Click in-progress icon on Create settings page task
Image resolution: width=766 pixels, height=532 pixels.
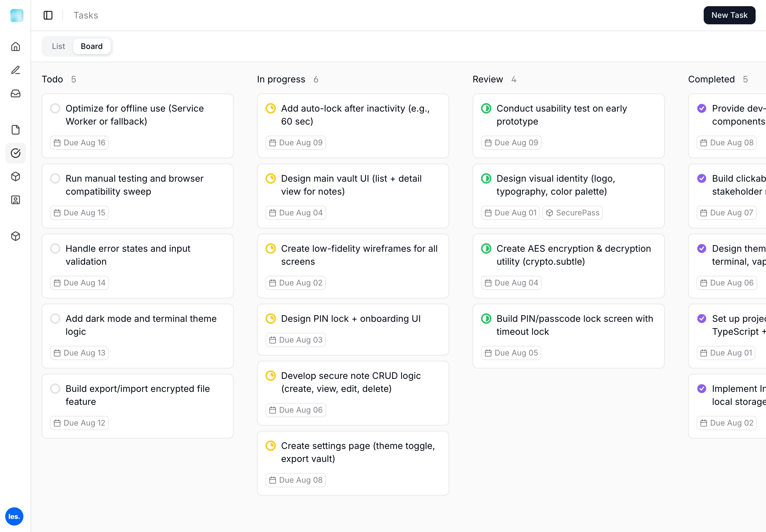click(270, 446)
